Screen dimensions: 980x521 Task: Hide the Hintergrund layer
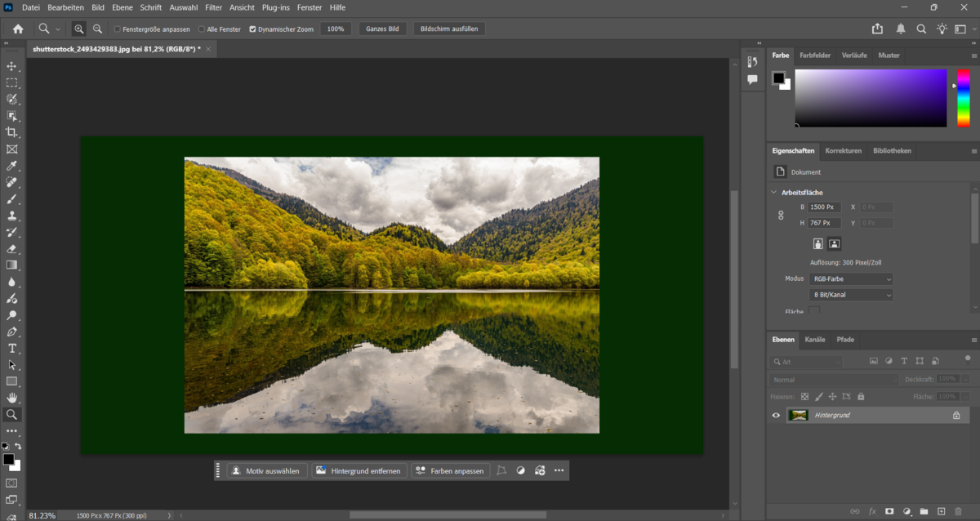(776, 415)
